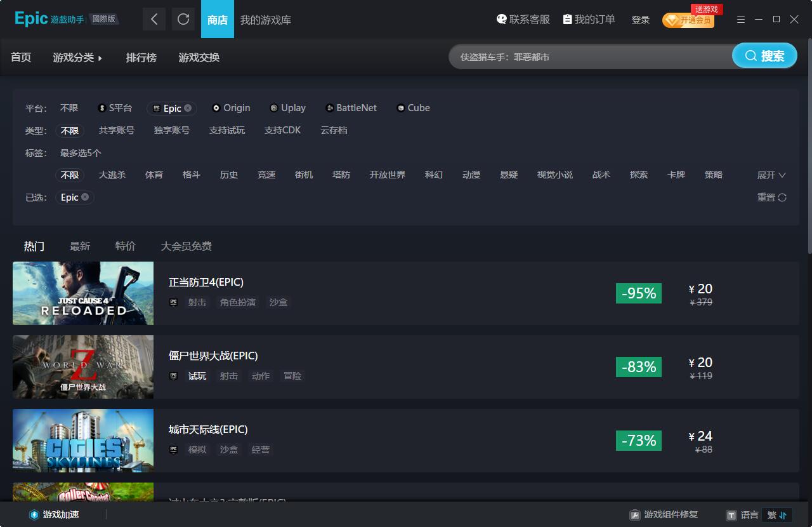Open 我的订单 orders
This screenshot has width=812, height=527.
(589, 20)
